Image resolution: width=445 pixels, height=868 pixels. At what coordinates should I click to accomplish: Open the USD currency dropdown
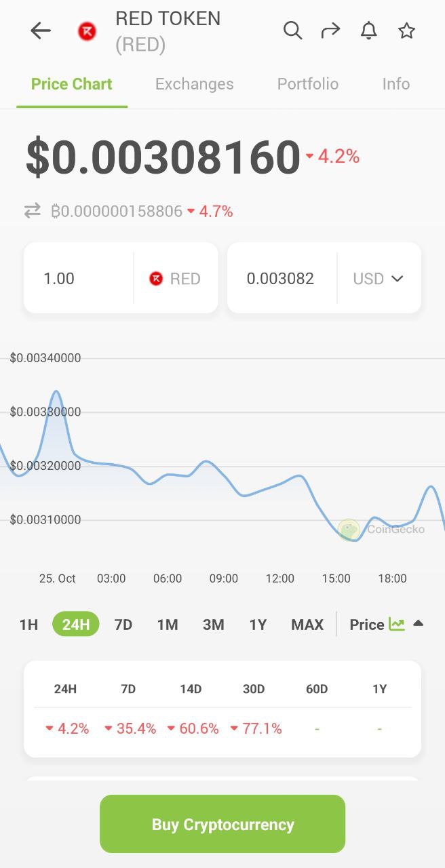379,279
